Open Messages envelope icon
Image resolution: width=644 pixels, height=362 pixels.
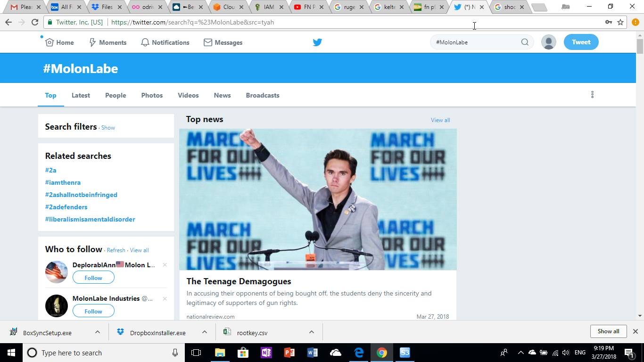point(208,42)
